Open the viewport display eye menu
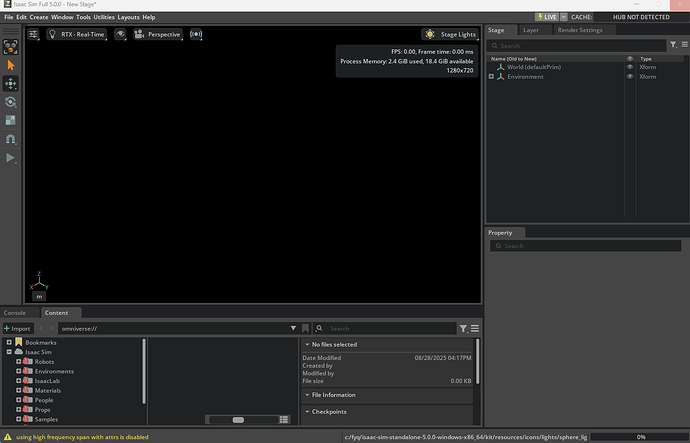 pyautogui.click(x=120, y=34)
